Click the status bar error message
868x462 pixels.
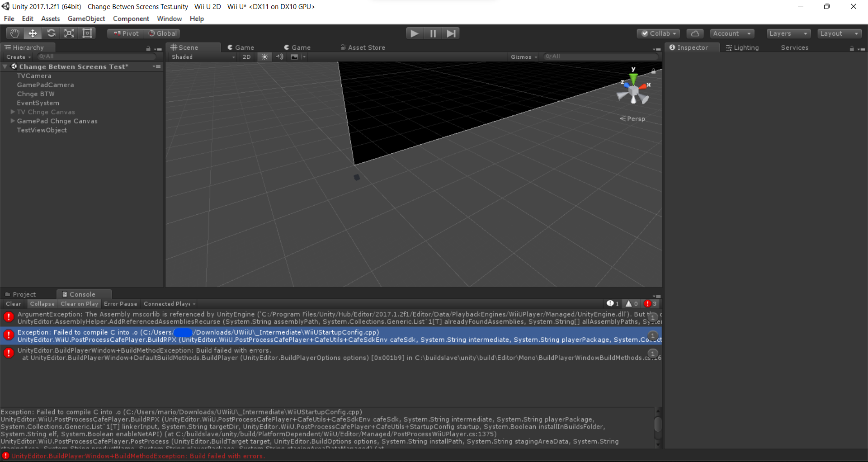[138, 456]
